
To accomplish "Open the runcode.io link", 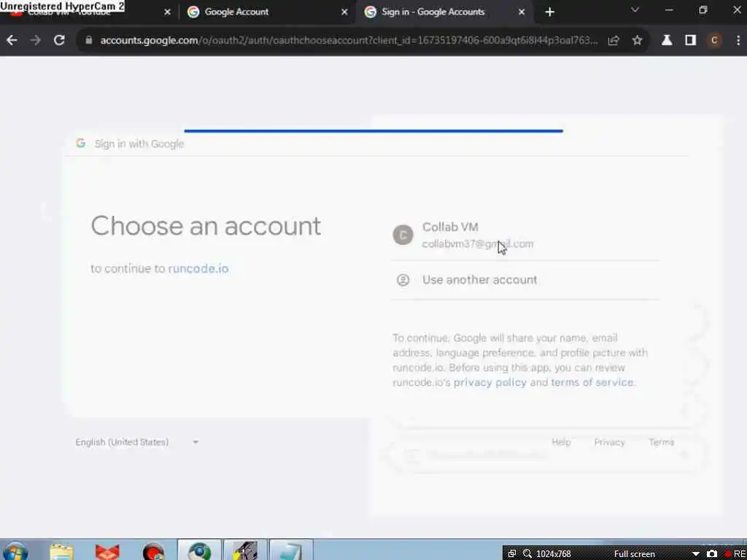I will coord(198,268).
